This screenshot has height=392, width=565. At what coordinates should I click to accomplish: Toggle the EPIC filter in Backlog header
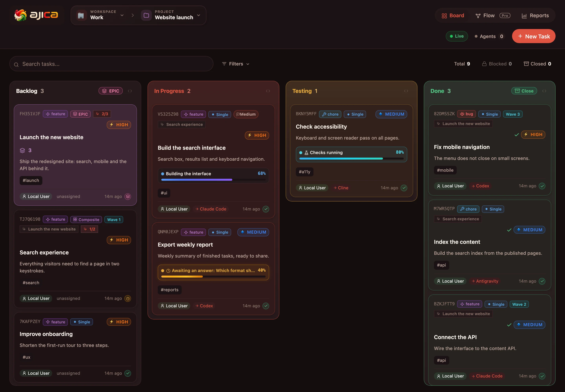[111, 91]
